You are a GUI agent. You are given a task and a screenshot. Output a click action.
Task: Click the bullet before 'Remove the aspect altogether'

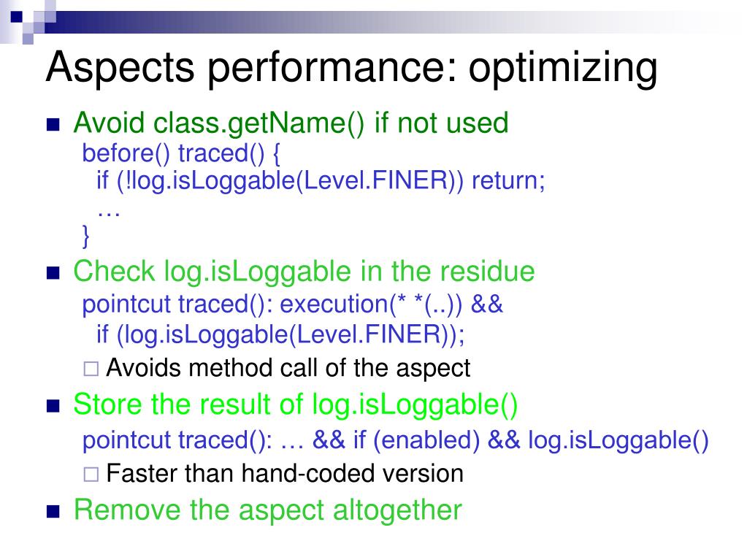coord(53,511)
